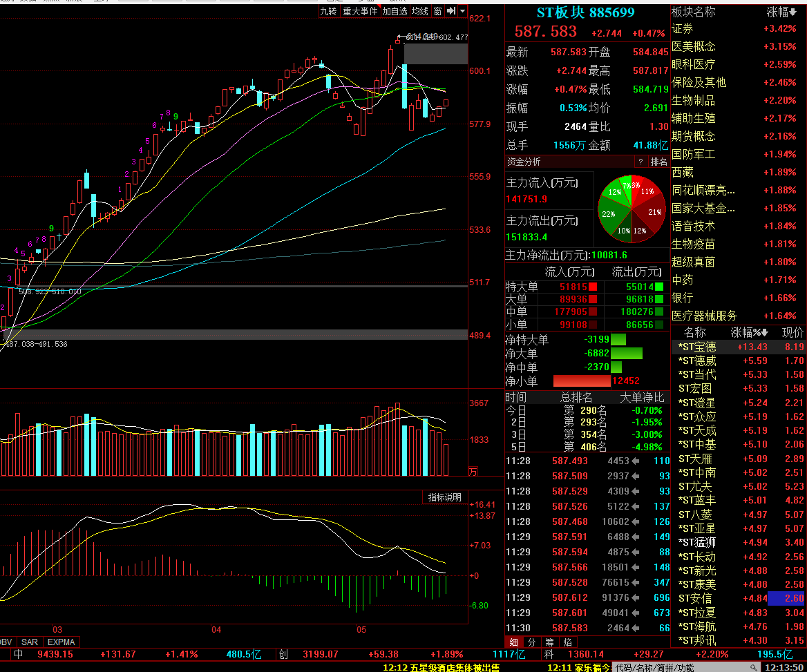The image size is (807, 672).
Task: Click the 板块名称 column header
Action: pyautogui.click(x=693, y=12)
